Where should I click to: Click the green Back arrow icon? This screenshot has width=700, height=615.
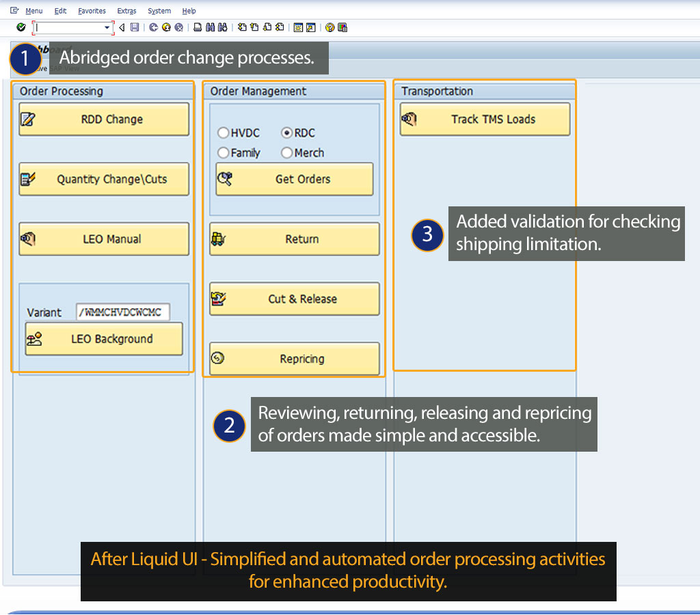(x=154, y=27)
